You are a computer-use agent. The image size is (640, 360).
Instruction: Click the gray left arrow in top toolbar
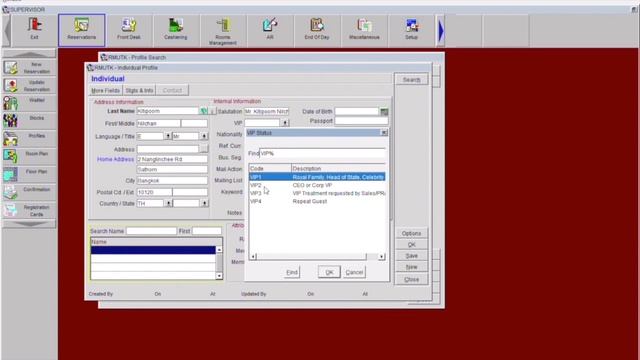coord(7,31)
